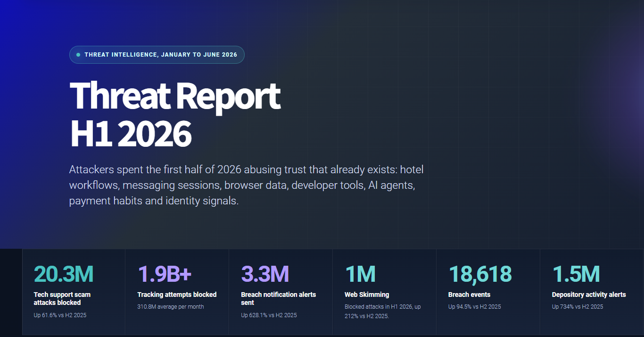
Task: Click '310.8M average per month' text
Action: point(171,307)
